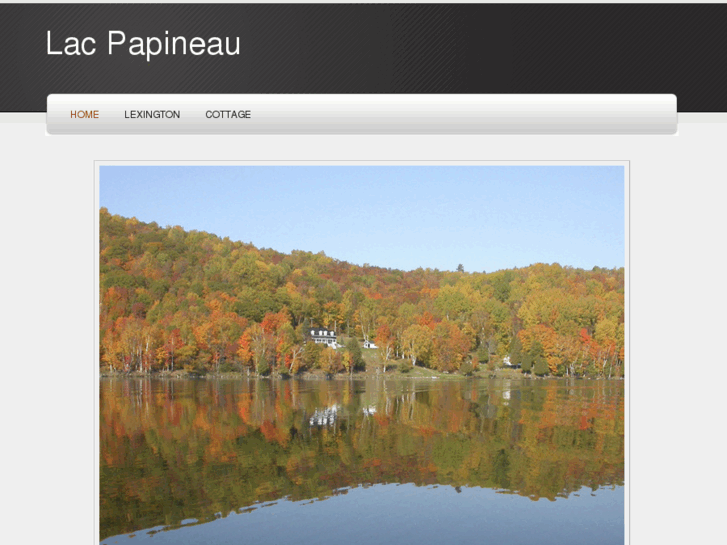
Task: Click the dark striped header background
Action: click(464, 46)
